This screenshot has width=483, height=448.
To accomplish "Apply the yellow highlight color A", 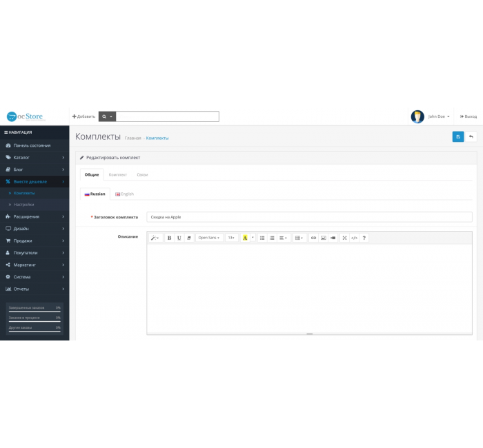I will coord(245,238).
